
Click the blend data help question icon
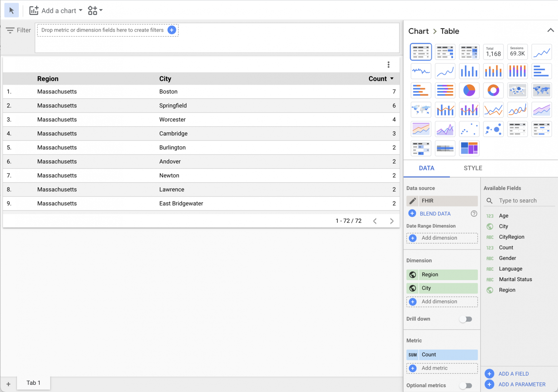[474, 214]
